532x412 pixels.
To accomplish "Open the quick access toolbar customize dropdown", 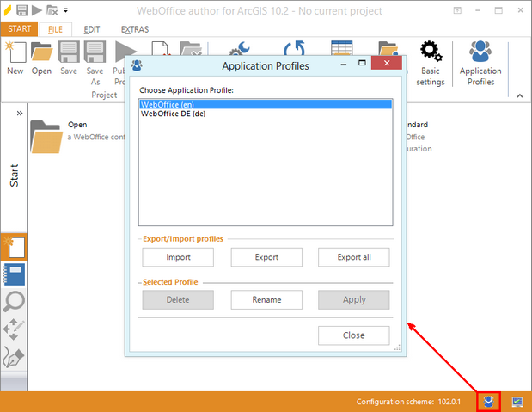I will click(66, 10).
